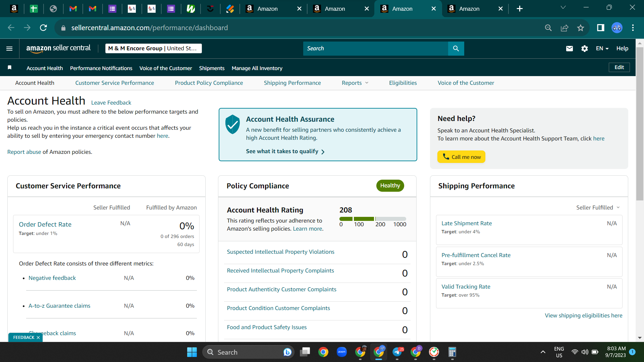Open Calculator from the taskbar
This screenshot has width=644, height=362.
(x=452, y=352)
